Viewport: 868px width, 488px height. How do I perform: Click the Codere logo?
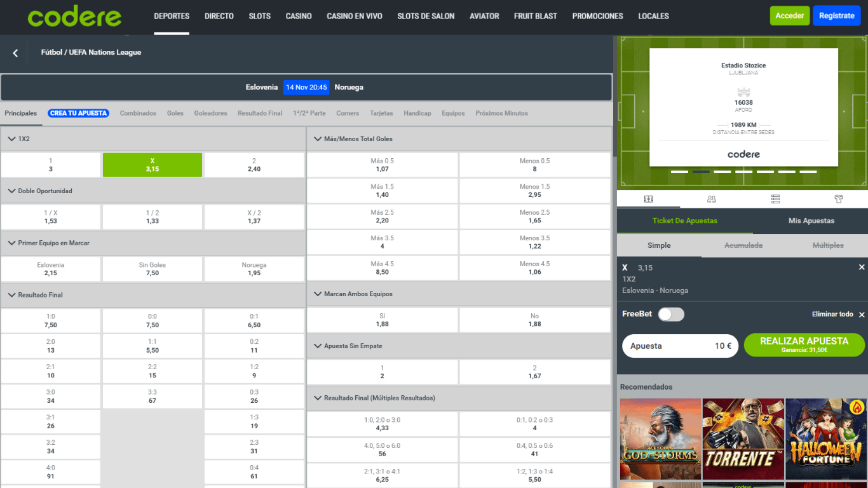(74, 16)
